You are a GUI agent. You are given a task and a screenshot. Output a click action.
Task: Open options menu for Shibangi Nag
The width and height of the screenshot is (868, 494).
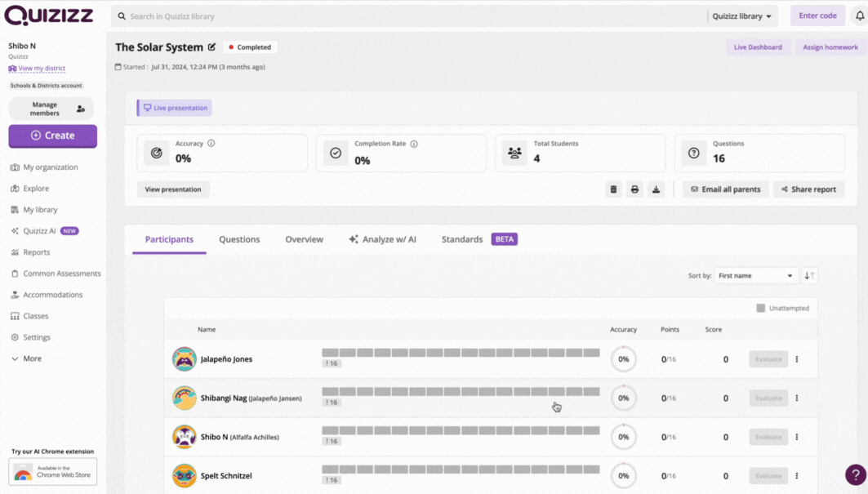point(797,398)
